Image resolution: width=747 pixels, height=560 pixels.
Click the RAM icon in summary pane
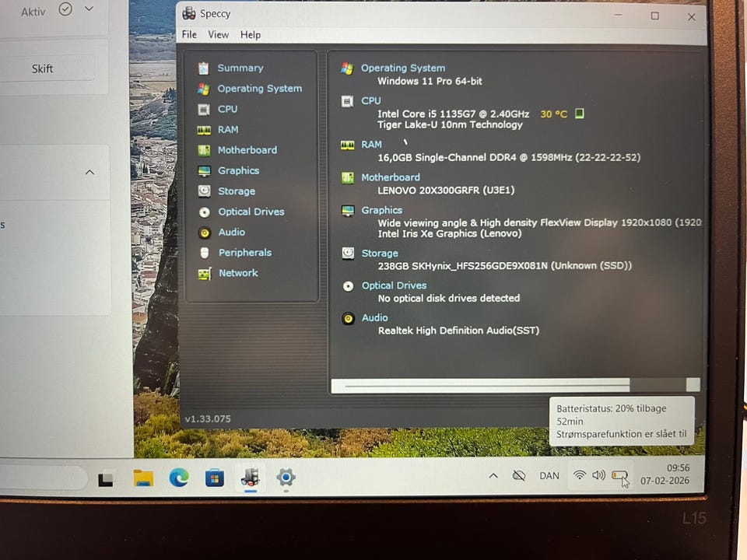point(347,145)
